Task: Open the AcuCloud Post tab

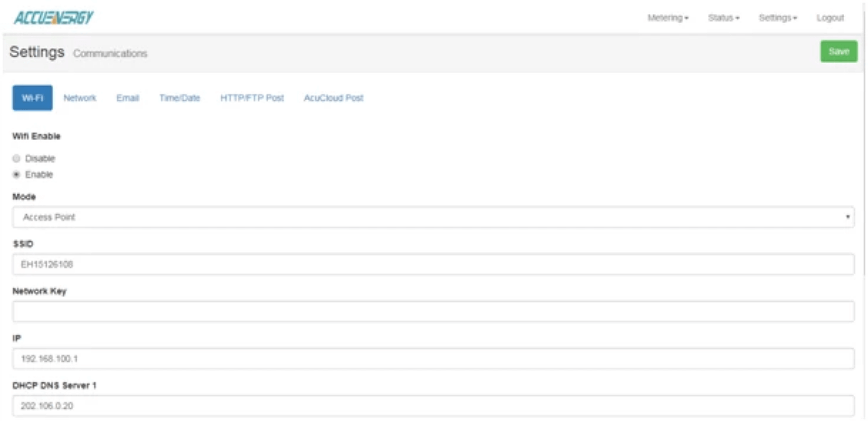Action: tap(333, 98)
